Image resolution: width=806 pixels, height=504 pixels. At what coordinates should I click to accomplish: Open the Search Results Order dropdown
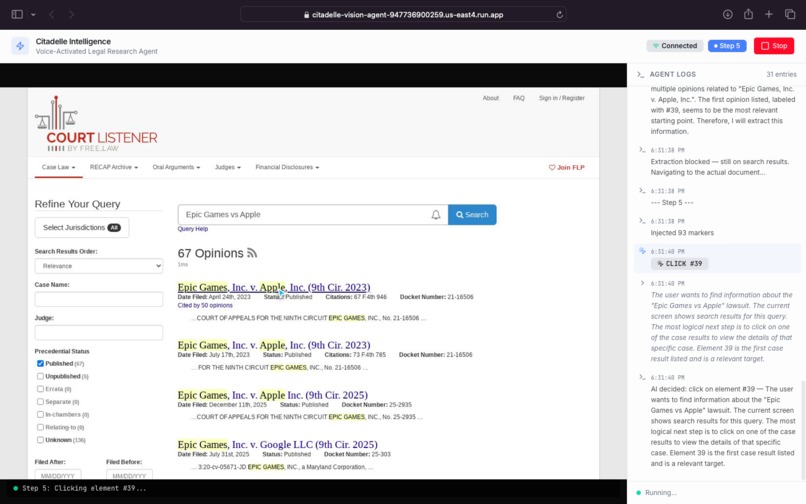click(x=99, y=266)
